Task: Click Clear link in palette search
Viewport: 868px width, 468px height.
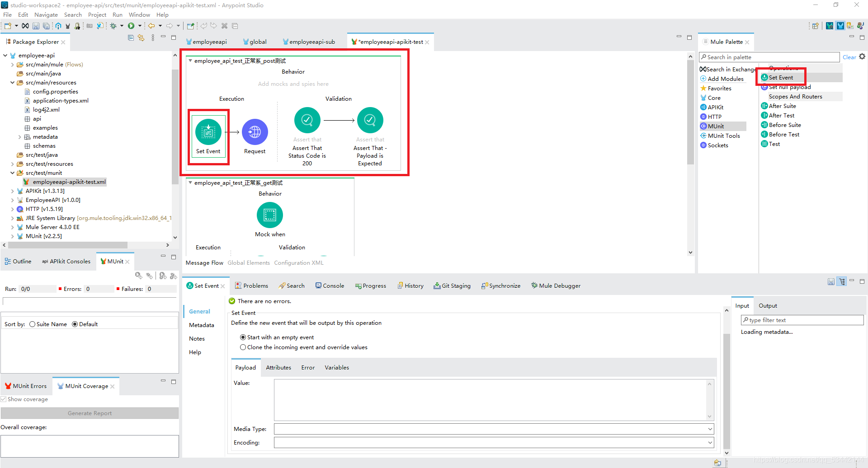Action: [x=849, y=57]
